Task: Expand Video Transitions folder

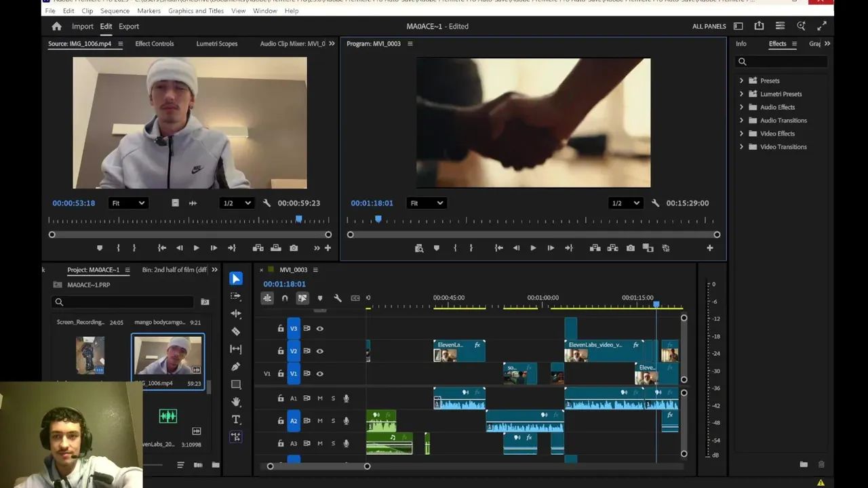Action: (741, 146)
